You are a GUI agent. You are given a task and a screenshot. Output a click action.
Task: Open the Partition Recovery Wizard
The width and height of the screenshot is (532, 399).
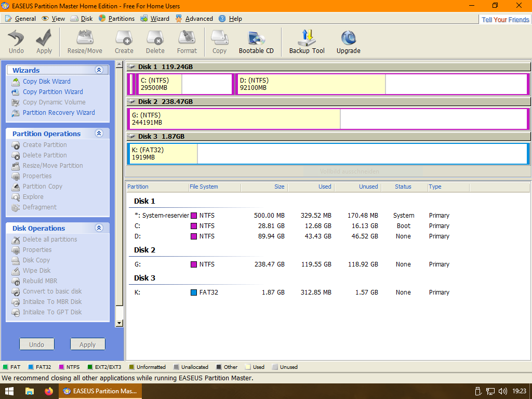pos(59,113)
